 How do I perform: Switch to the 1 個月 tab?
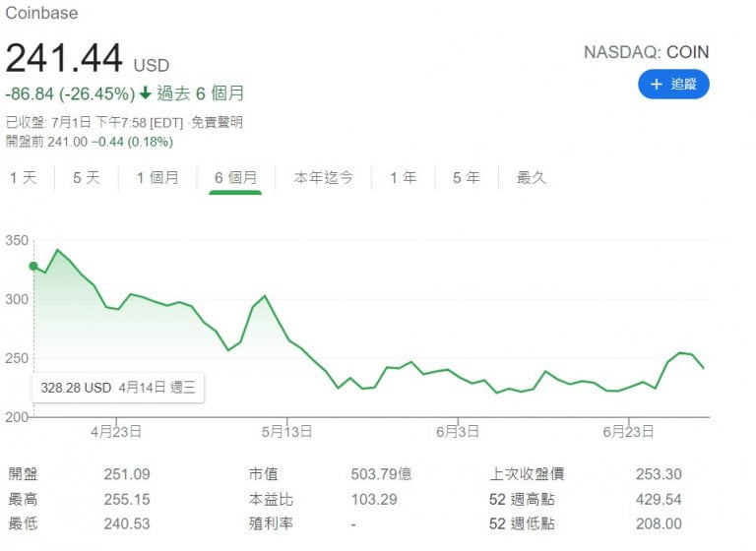(157, 178)
